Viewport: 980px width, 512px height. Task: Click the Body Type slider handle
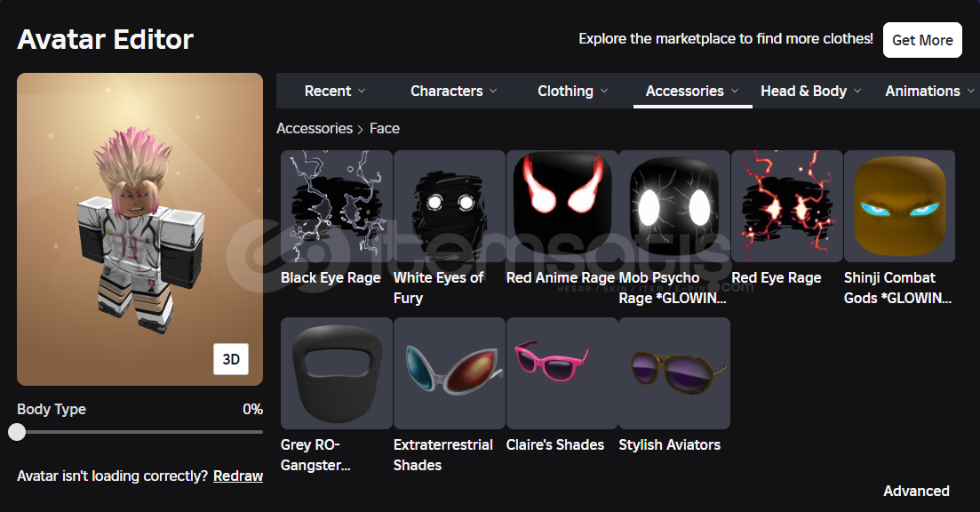coord(17,432)
